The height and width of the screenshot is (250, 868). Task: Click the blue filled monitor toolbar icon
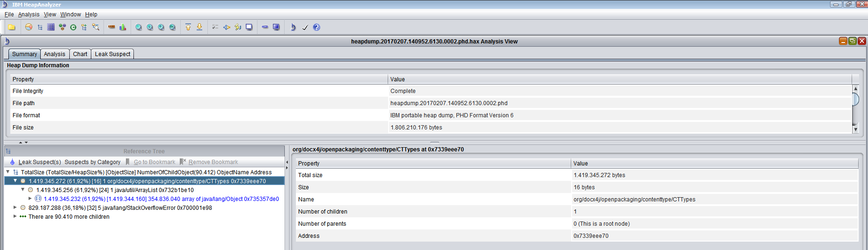pos(276,27)
